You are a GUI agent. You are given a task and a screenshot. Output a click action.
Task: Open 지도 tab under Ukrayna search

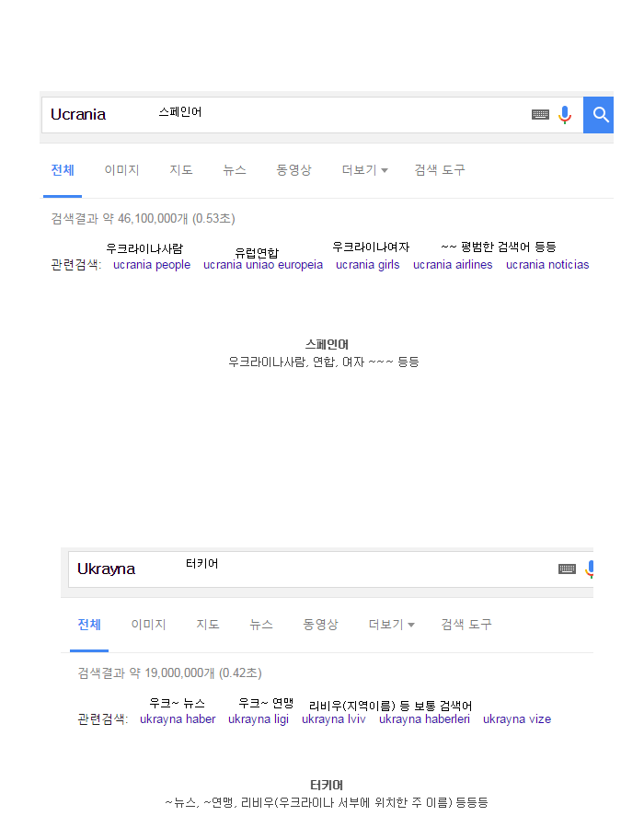coord(208,625)
